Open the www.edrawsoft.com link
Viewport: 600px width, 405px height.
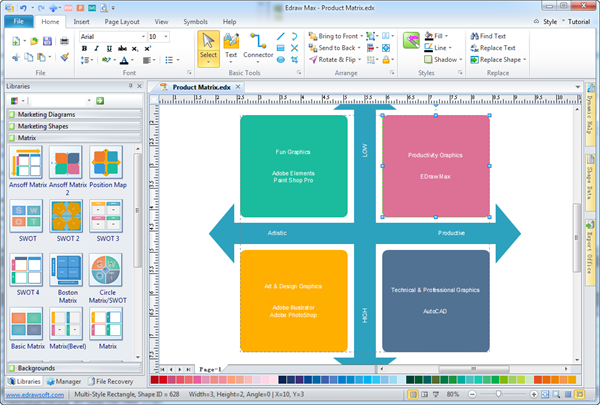[x=35, y=395]
